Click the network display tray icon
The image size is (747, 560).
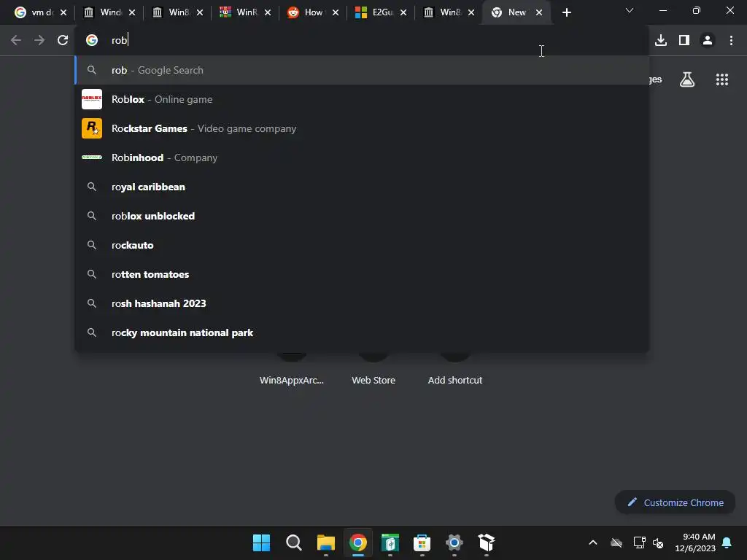coord(639,542)
